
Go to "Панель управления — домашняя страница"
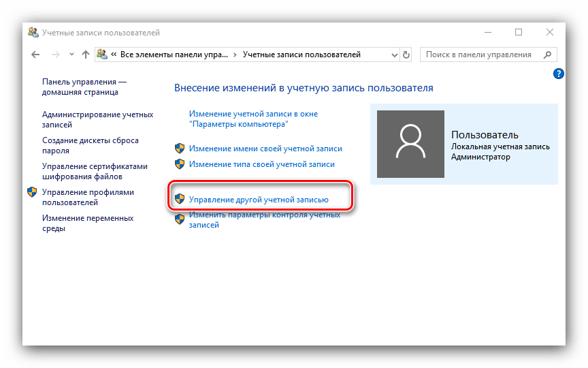coord(84,87)
